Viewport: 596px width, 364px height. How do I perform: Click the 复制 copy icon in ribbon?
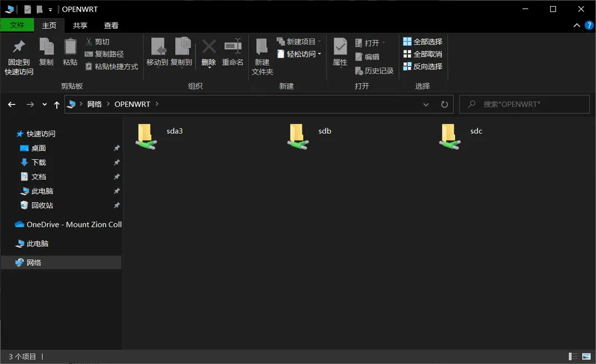pos(46,52)
